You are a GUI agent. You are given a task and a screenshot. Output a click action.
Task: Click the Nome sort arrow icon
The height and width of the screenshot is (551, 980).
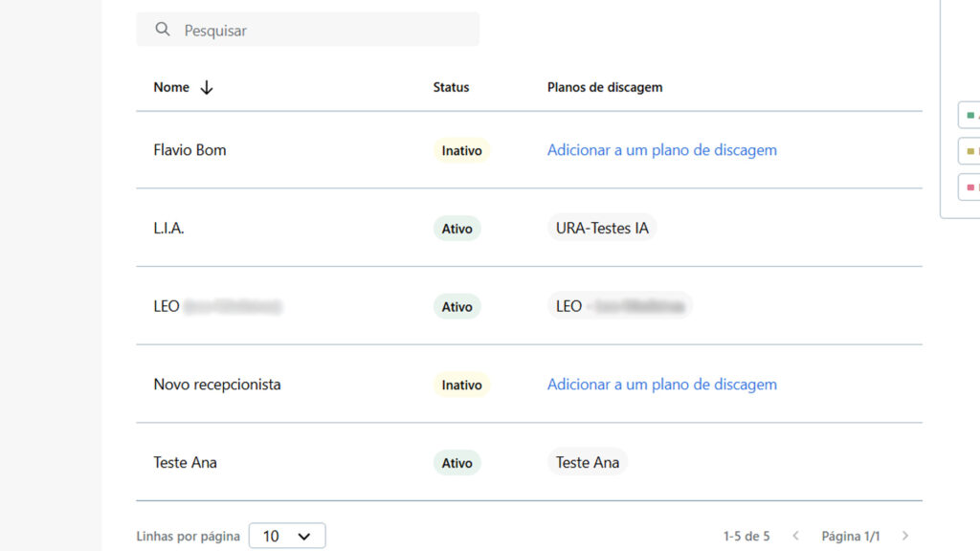pos(207,87)
